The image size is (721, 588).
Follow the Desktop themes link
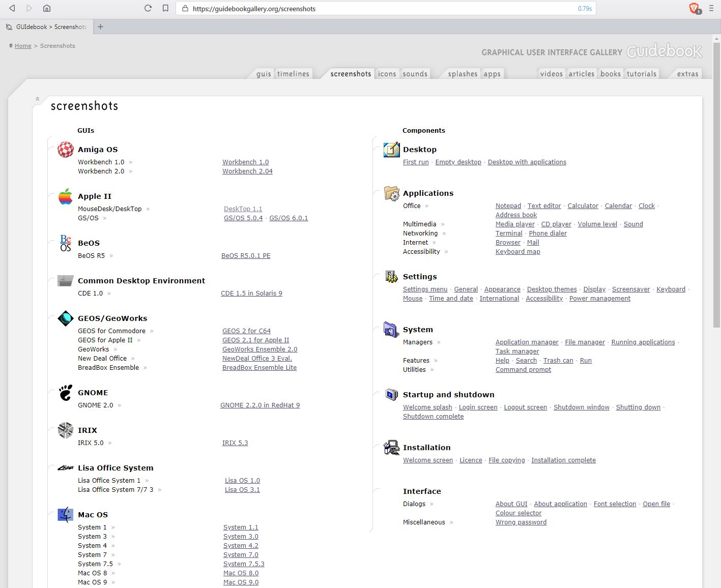click(552, 289)
